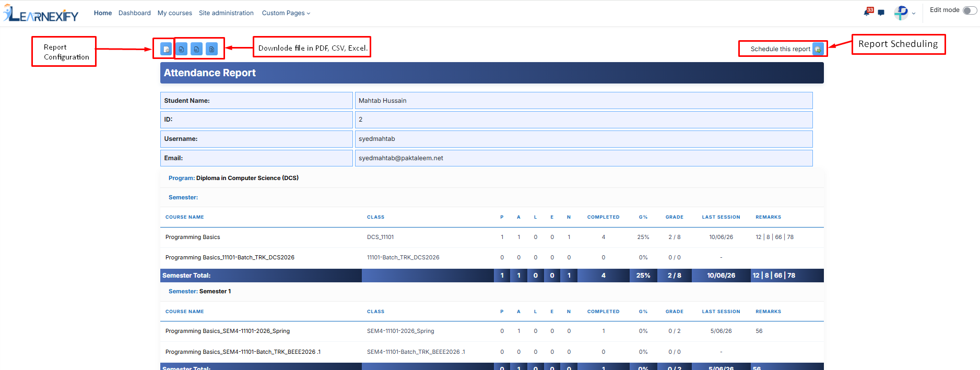980x370 pixels.
Task: Expand the Custom Pages dropdown
Action: tap(286, 13)
